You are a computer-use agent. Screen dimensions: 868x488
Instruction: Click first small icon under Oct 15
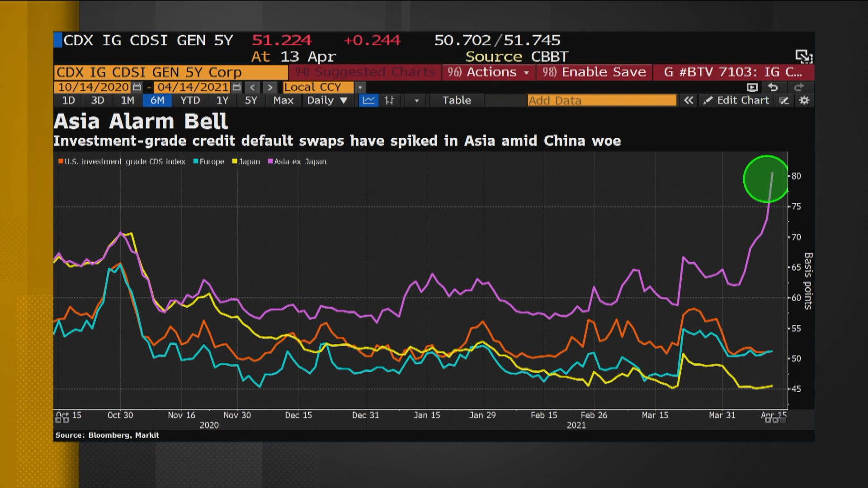pyautogui.click(x=58, y=420)
